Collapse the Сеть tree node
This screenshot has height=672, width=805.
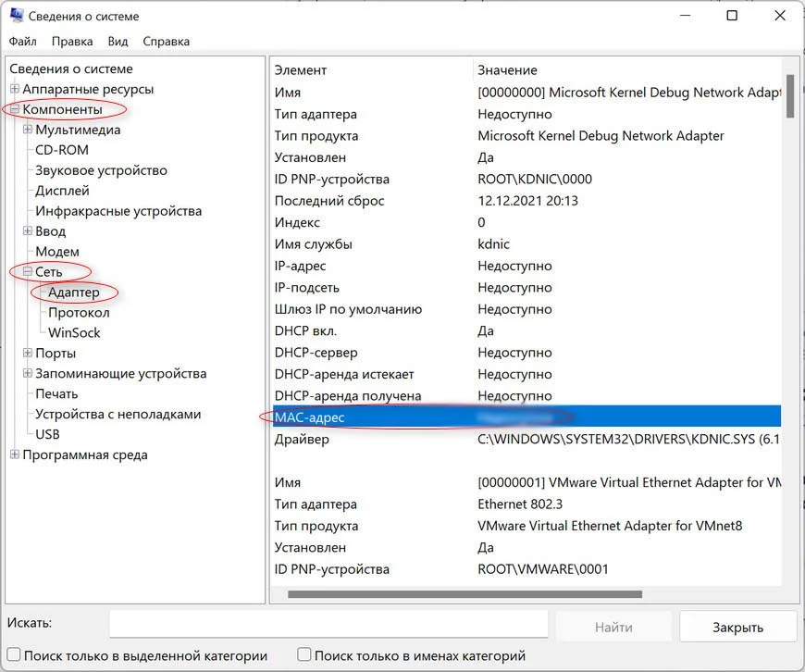coord(28,272)
